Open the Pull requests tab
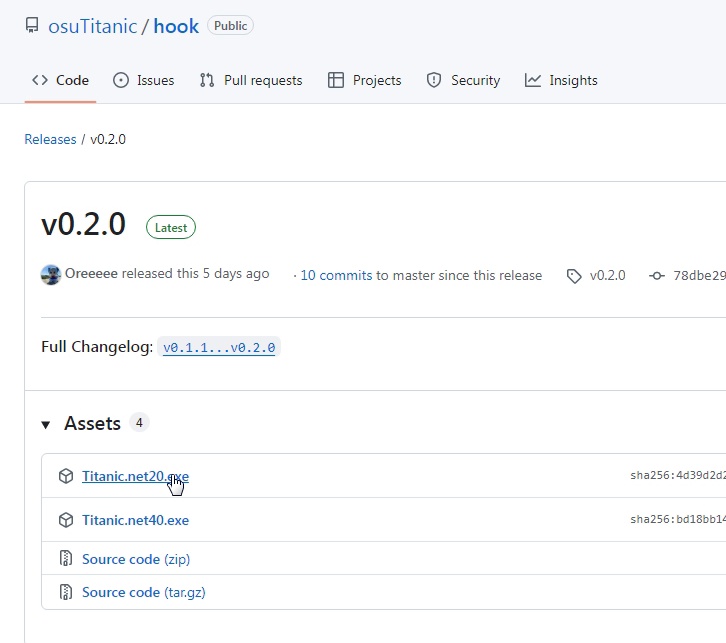 click(251, 80)
